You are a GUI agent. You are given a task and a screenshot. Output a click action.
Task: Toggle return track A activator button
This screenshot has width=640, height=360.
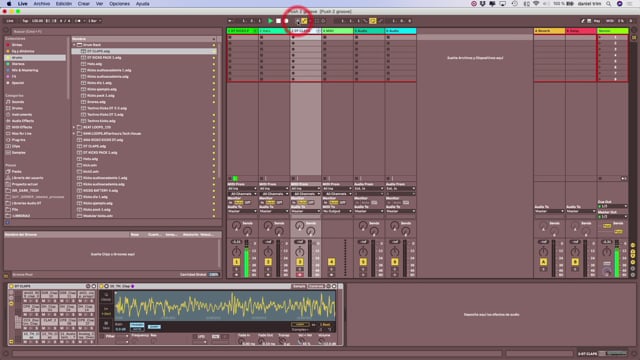coord(543,262)
